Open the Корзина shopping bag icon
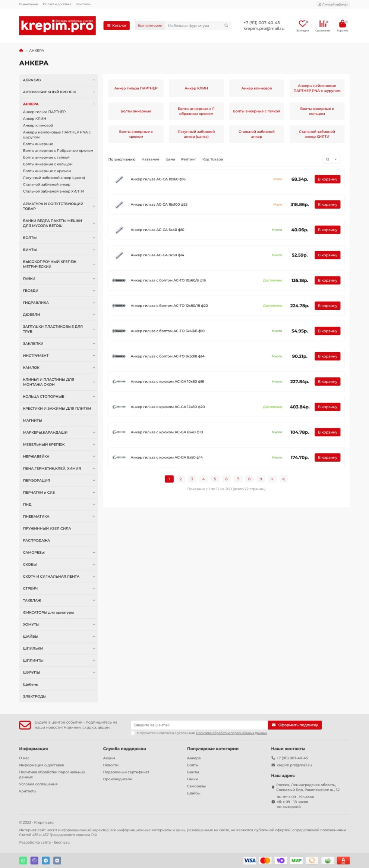The width and height of the screenshot is (369, 868). [x=342, y=24]
